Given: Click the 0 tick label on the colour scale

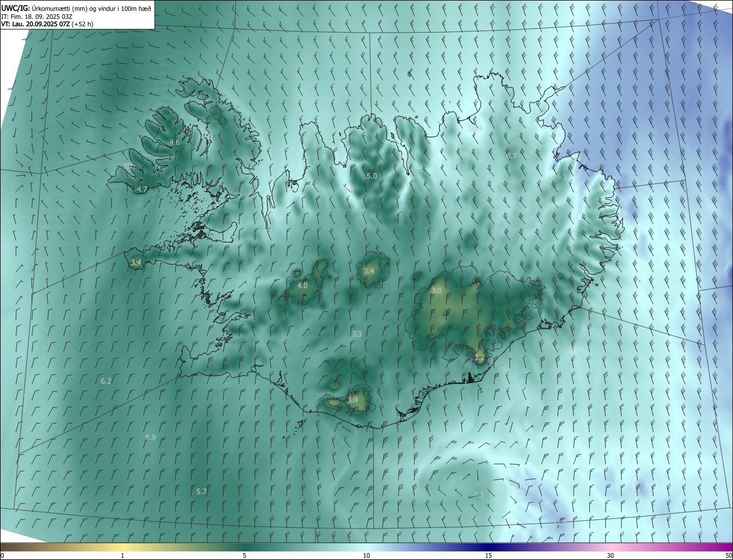Looking at the screenshot, I should (2, 555).
